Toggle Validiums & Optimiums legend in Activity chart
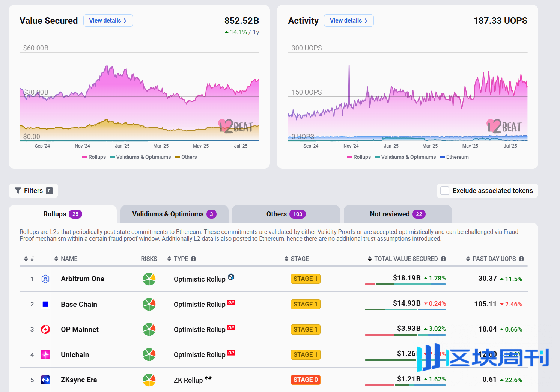This screenshot has width=560, height=392. [405, 157]
